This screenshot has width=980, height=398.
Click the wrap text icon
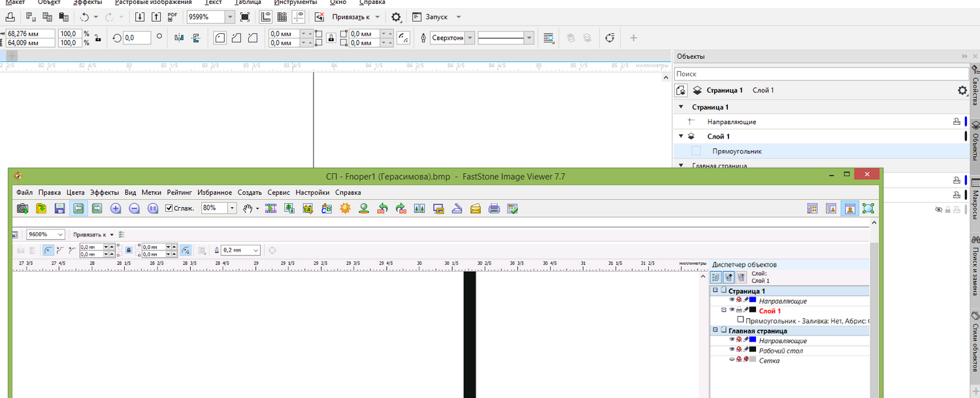coord(549,38)
